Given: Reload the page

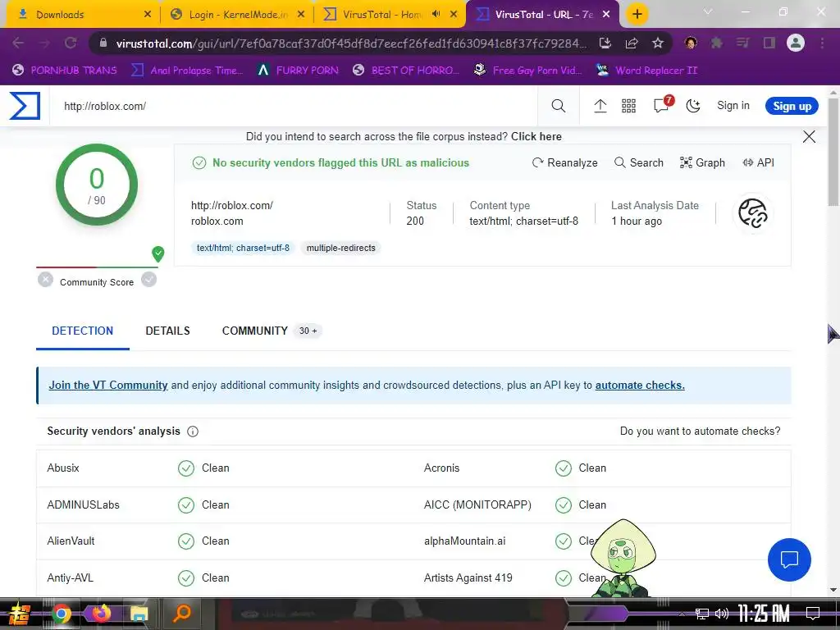Looking at the screenshot, I should [71, 43].
